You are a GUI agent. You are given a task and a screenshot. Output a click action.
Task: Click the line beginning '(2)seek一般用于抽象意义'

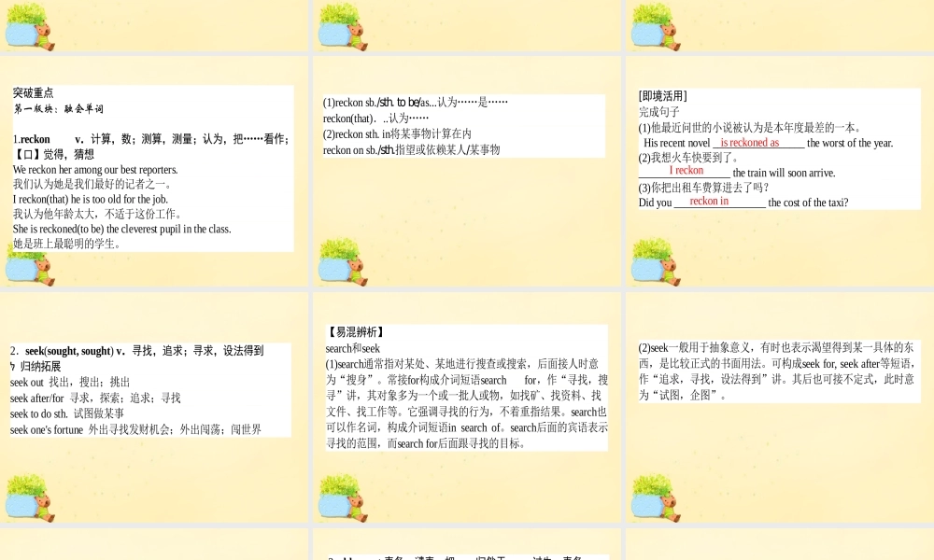click(776, 348)
